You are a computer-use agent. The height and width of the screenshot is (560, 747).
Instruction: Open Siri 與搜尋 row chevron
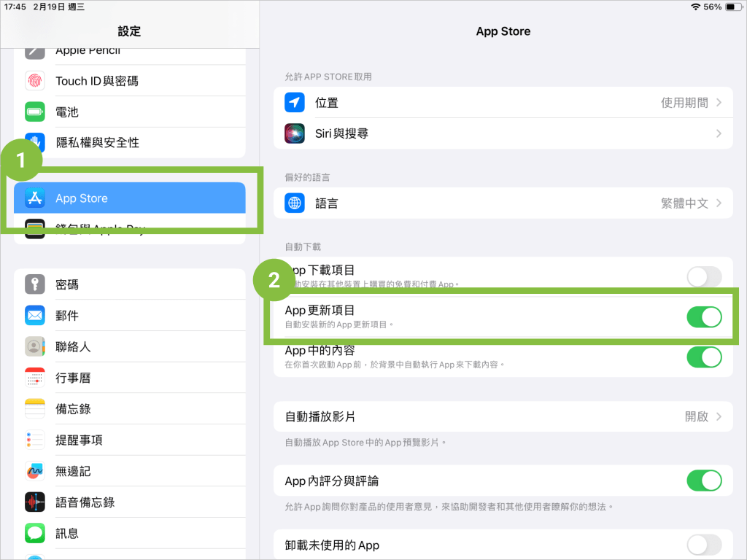(719, 133)
